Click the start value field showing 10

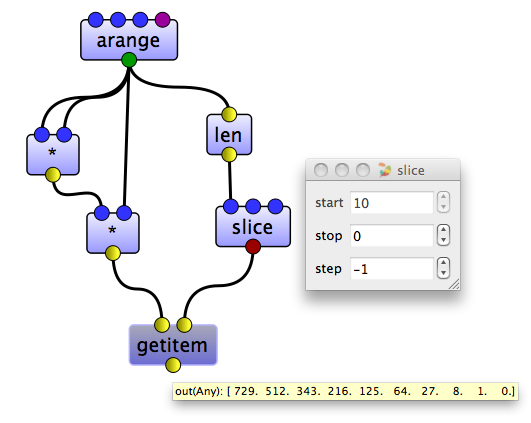pyautogui.click(x=392, y=203)
